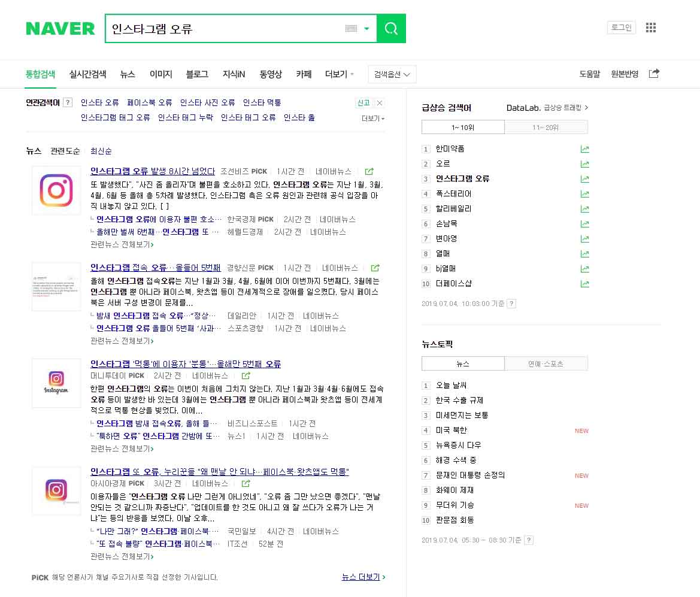Open trend graph icon for 더페이스샵
The width and height of the screenshot is (700, 597).
[584, 284]
